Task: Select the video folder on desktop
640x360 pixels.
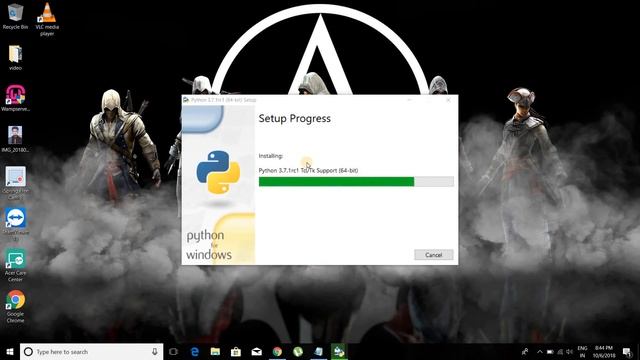Action: tap(15, 58)
